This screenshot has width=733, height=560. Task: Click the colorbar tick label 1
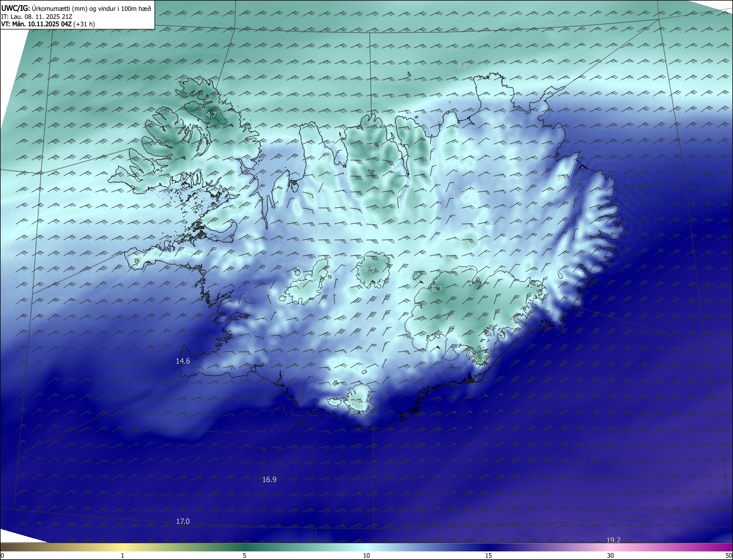pos(123,555)
